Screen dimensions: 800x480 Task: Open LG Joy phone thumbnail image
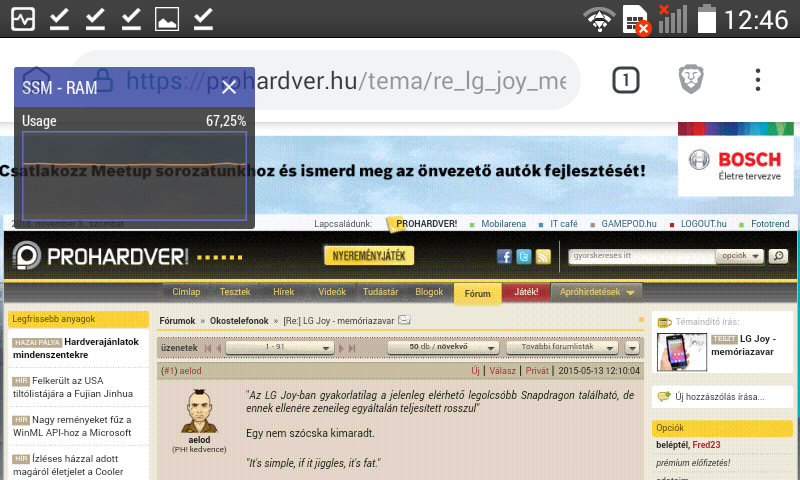(682, 352)
